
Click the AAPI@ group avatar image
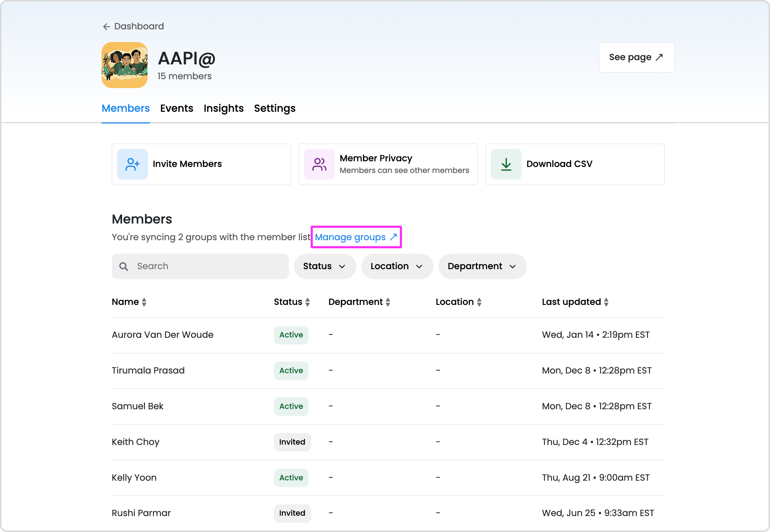tap(125, 65)
